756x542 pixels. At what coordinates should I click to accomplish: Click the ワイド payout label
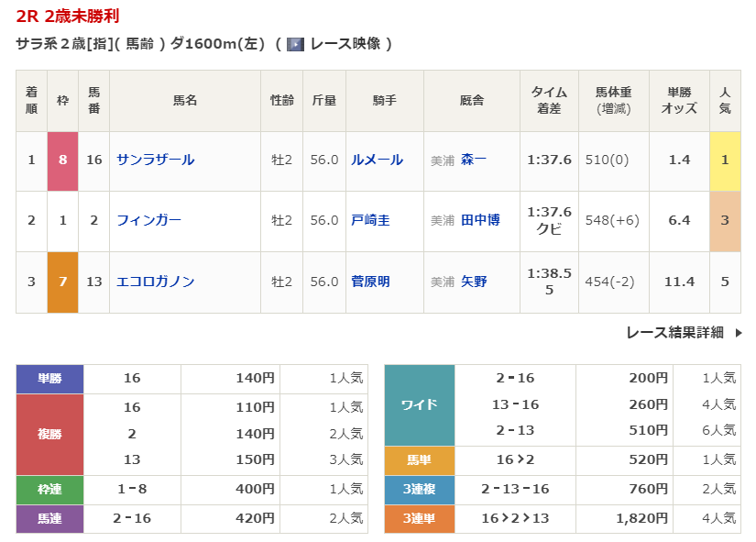point(420,404)
